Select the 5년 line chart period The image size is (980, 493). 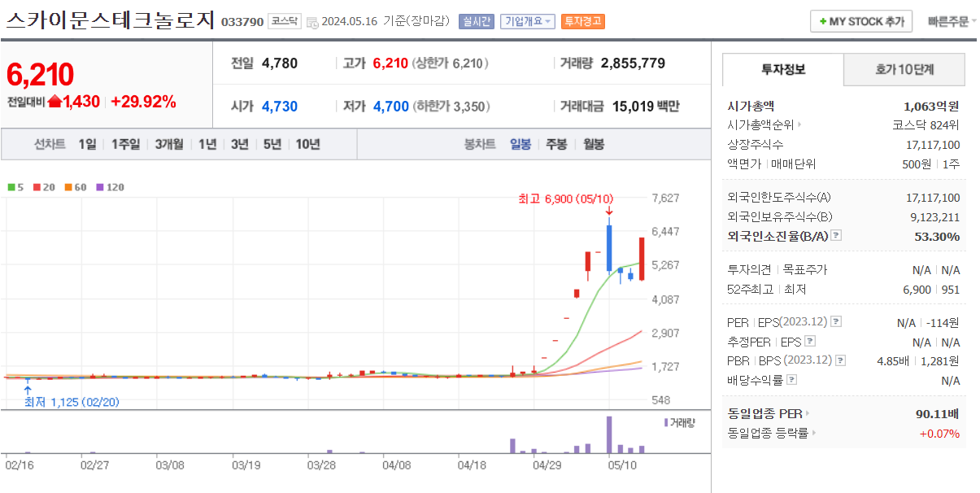click(x=272, y=144)
